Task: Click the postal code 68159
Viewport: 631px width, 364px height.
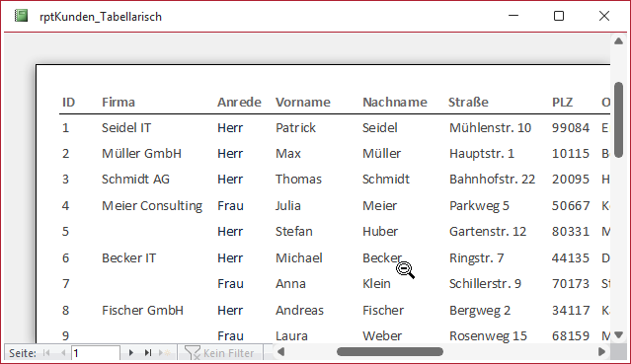Action: [571, 335]
